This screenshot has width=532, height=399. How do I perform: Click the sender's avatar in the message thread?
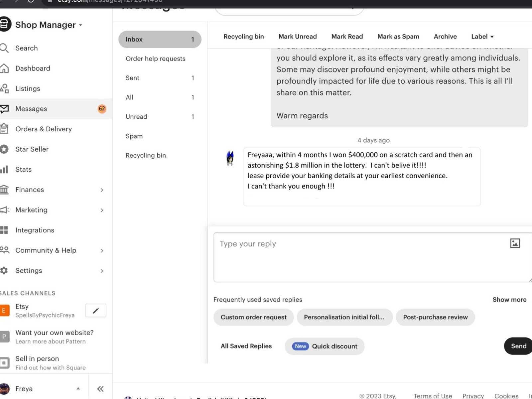[x=230, y=158]
